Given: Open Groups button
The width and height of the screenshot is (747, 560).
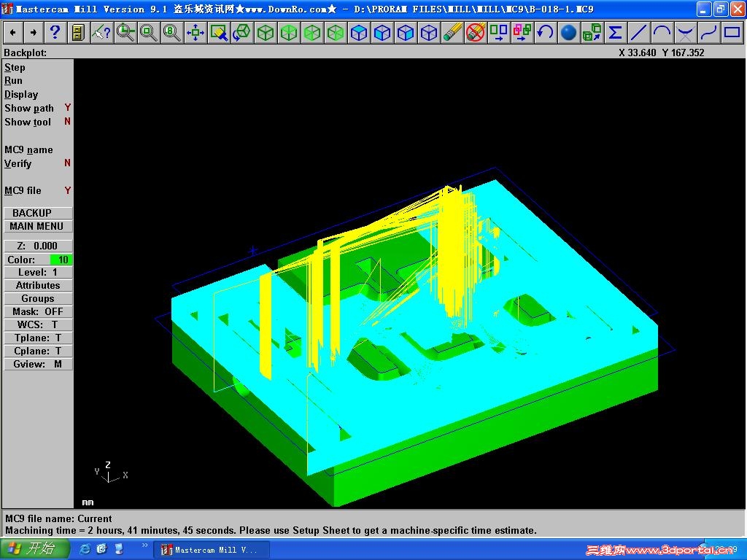Looking at the screenshot, I should click(x=38, y=298).
